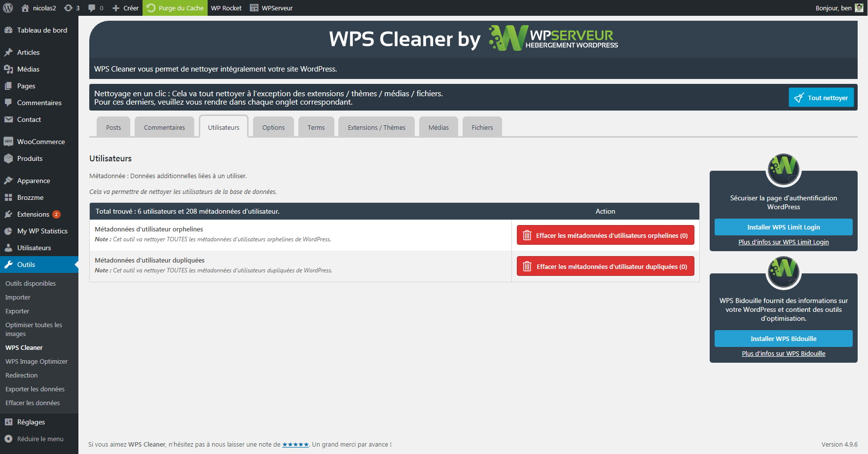Click the Extensions plug icon

click(x=8, y=214)
